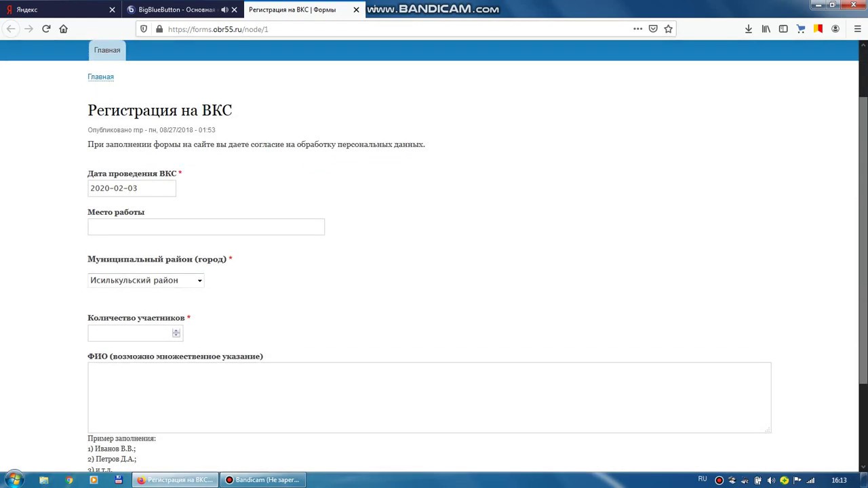Click the Регистрация на ВКС page heading

(160, 110)
